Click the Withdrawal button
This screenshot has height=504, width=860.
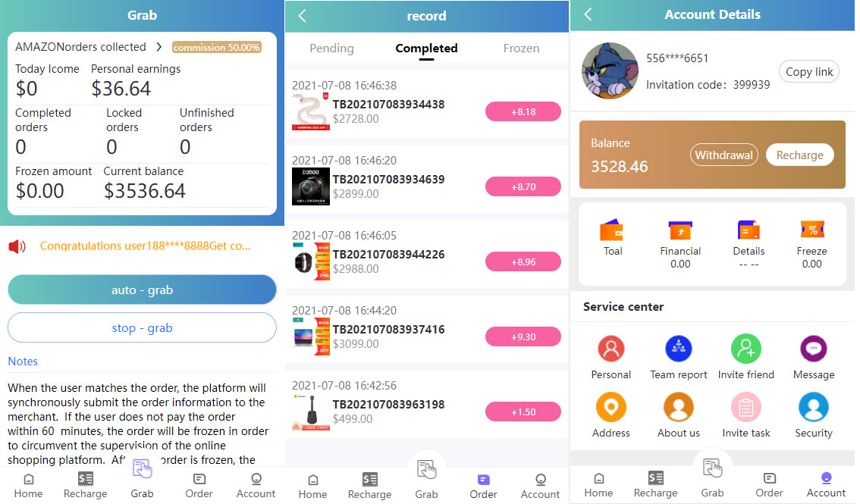click(x=724, y=155)
